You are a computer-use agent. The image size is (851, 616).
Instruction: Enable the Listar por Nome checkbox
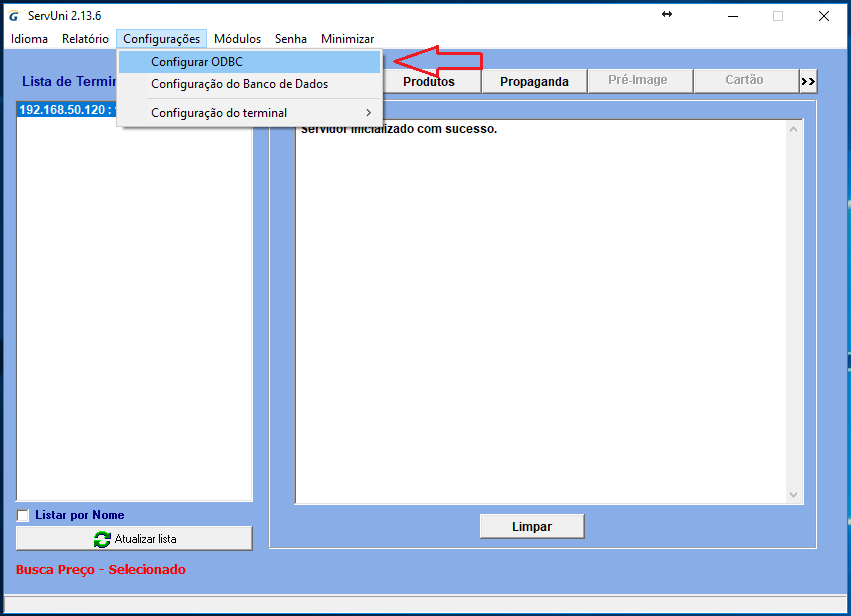[21, 515]
